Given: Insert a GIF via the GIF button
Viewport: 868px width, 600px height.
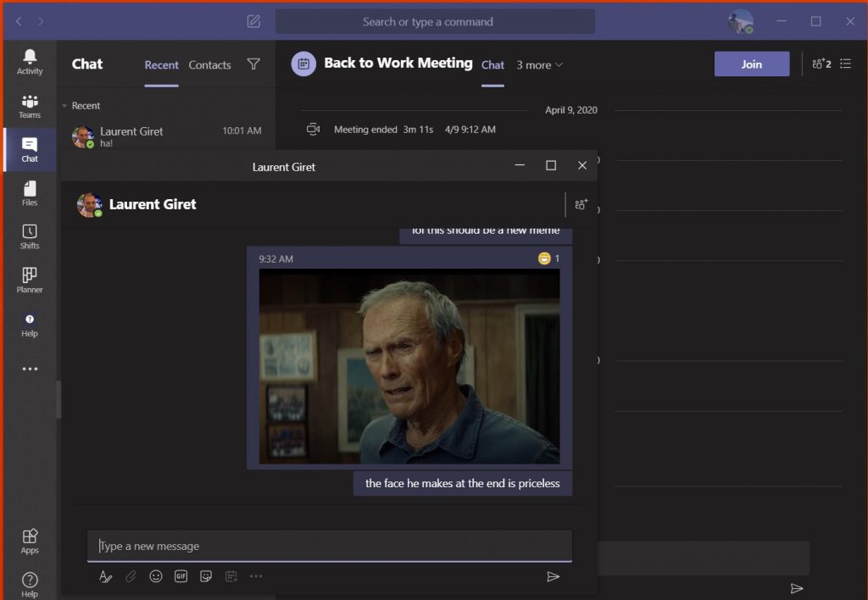Looking at the screenshot, I should pyautogui.click(x=181, y=577).
